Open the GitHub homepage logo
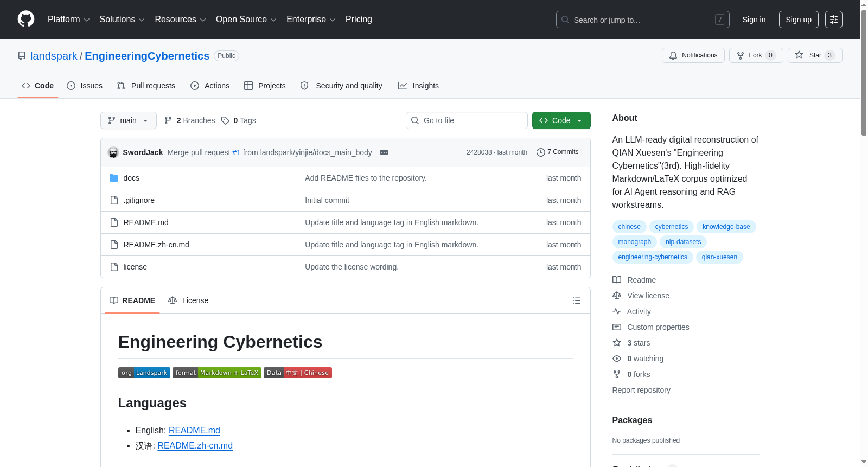The height and width of the screenshot is (467, 868). tap(26, 20)
